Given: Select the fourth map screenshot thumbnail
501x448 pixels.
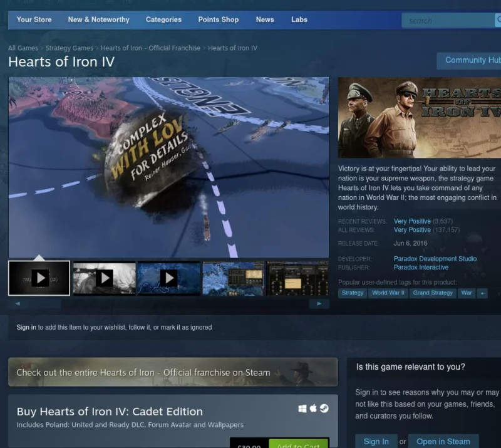Looking at the screenshot, I should click(233, 278).
